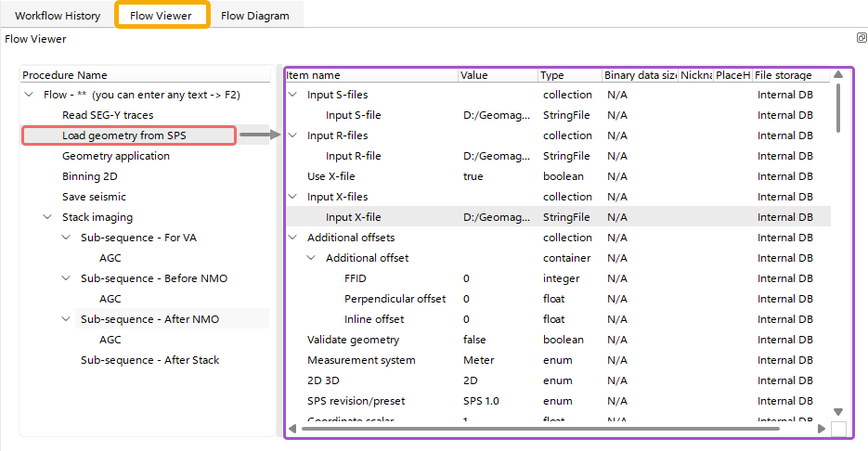
Task: Select the Input S-file value cell
Action: pyautogui.click(x=497, y=115)
